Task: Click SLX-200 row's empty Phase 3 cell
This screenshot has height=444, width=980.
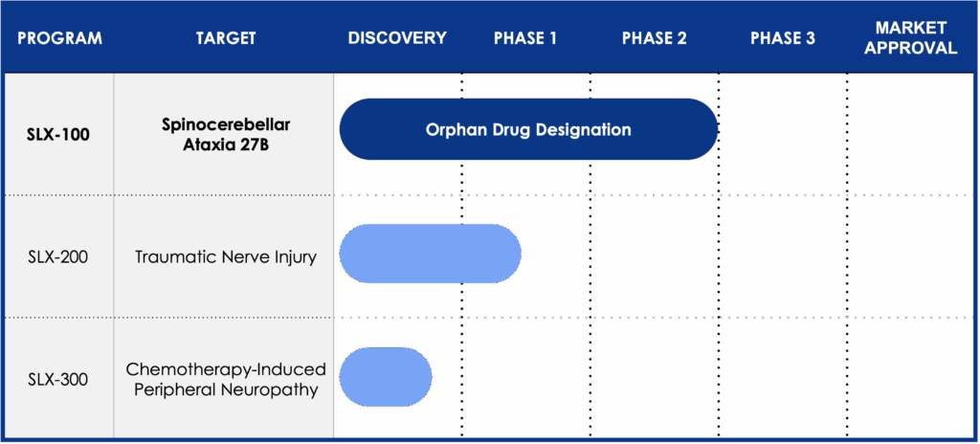Action: click(783, 257)
